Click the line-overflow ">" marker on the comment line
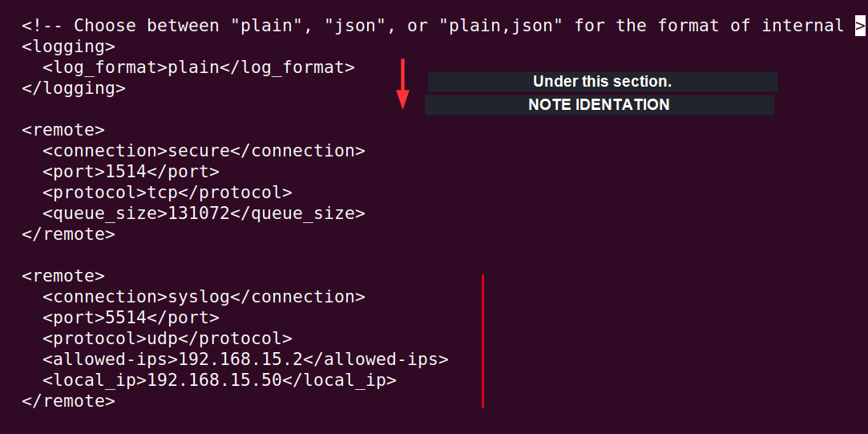The image size is (868, 434). point(859,26)
